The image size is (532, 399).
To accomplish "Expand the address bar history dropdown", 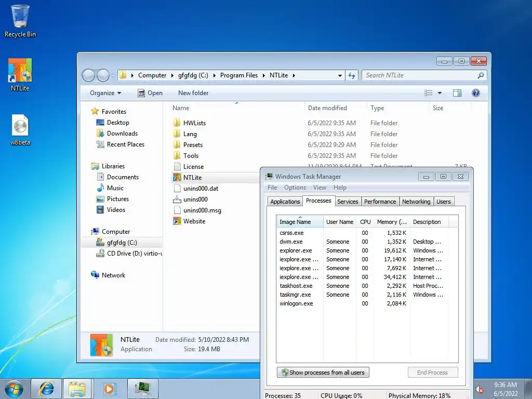I will click(x=340, y=75).
